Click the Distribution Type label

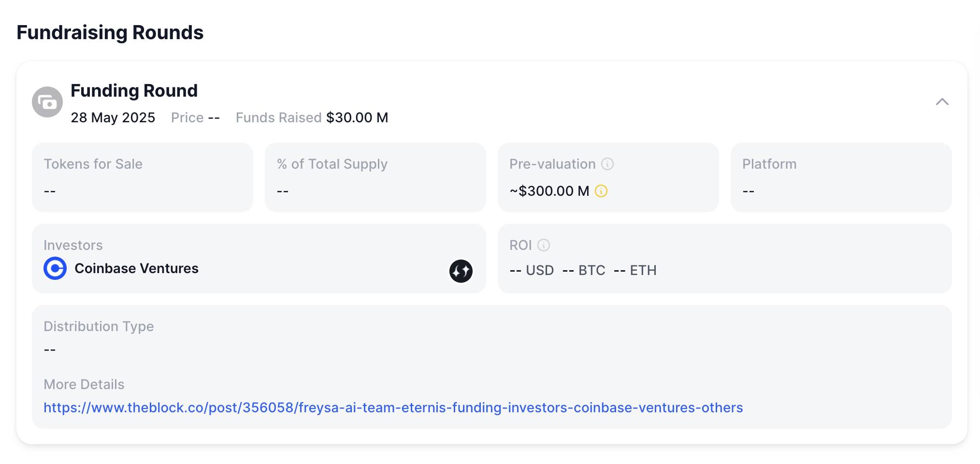[99, 326]
